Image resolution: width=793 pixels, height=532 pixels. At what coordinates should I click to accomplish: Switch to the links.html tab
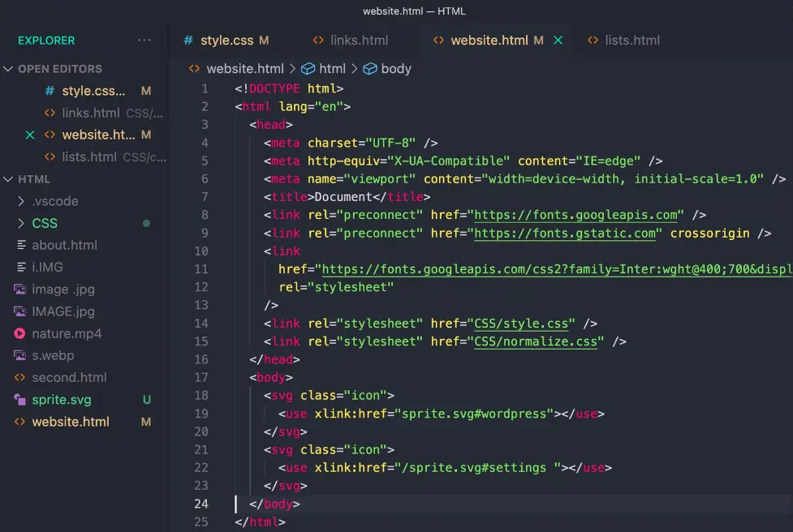coord(359,41)
